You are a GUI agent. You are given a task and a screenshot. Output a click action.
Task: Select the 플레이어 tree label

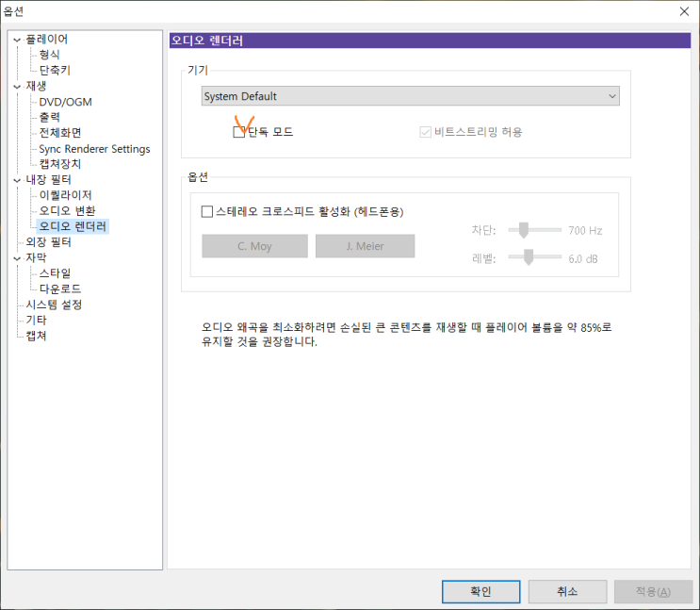(x=46, y=40)
